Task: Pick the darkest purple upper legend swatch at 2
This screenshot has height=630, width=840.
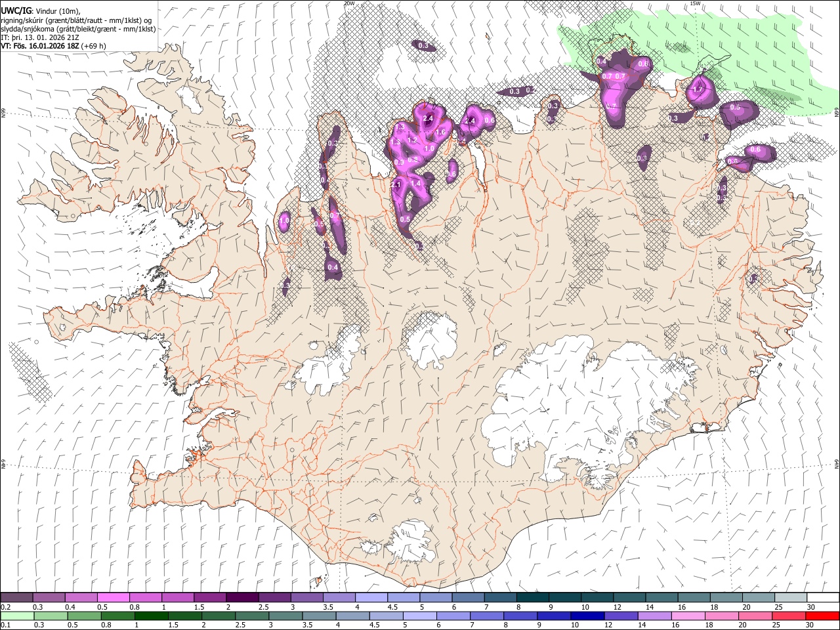Action: [x=241, y=597]
